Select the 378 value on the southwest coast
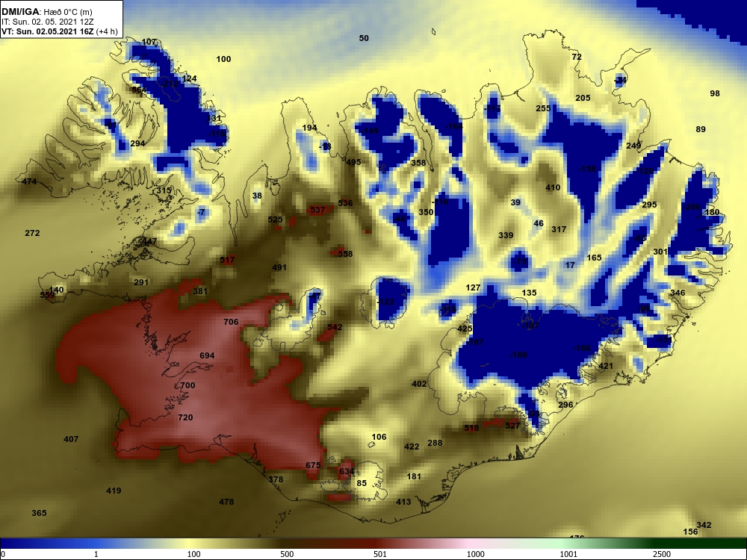This screenshot has width=747, height=560. click(x=276, y=480)
